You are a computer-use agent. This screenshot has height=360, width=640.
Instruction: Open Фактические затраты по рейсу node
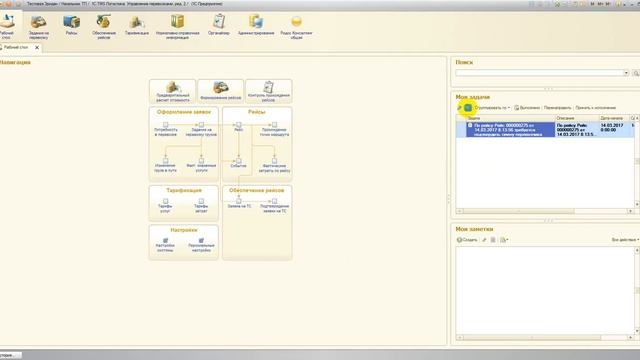pyautogui.click(x=274, y=165)
